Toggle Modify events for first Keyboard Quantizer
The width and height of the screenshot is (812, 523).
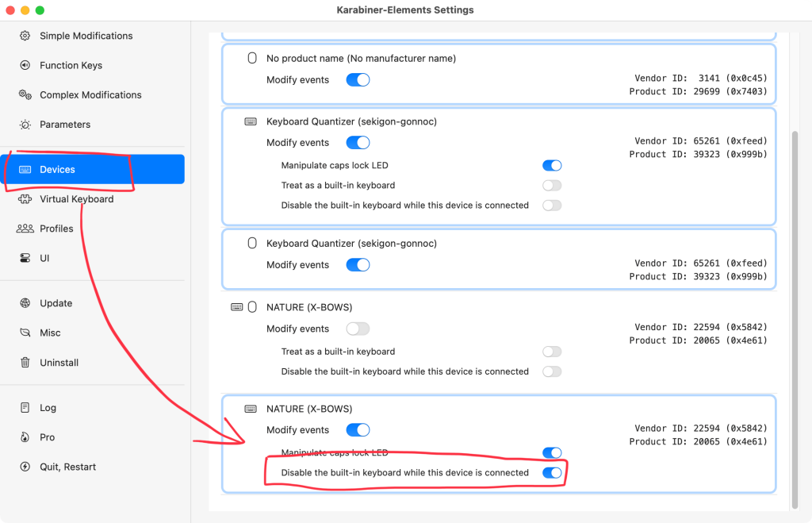tap(358, 143)
